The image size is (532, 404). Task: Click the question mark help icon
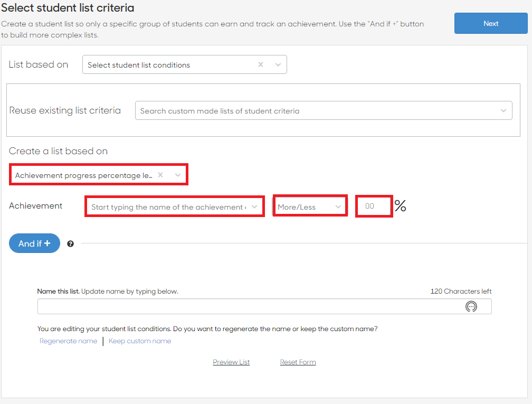pos(70,244)
